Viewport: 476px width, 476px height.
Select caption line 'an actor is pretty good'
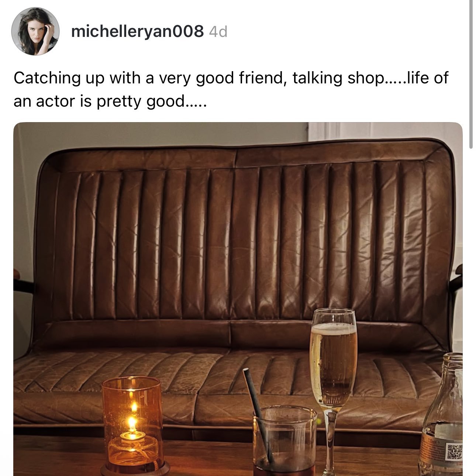coord(110,101)
